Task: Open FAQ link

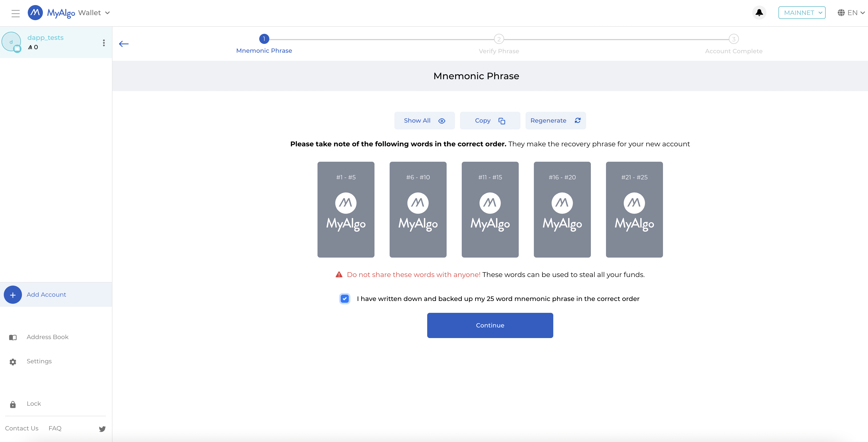Action: coord(55,429)
